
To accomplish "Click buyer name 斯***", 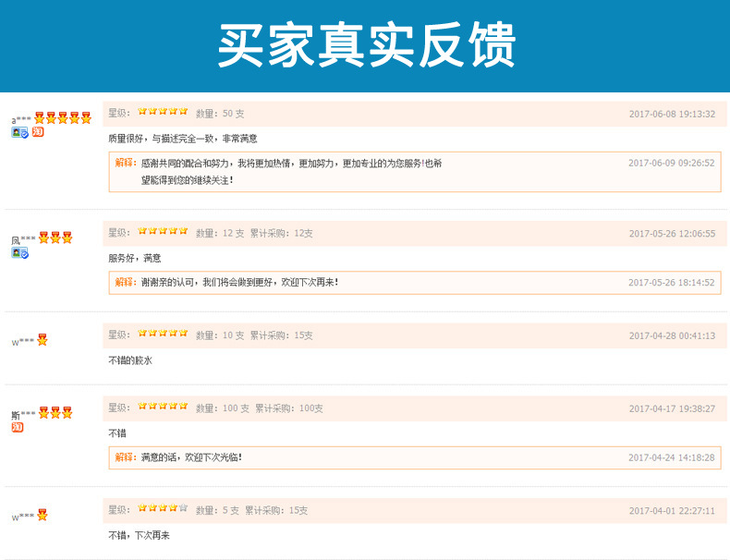I will [23, 414].
